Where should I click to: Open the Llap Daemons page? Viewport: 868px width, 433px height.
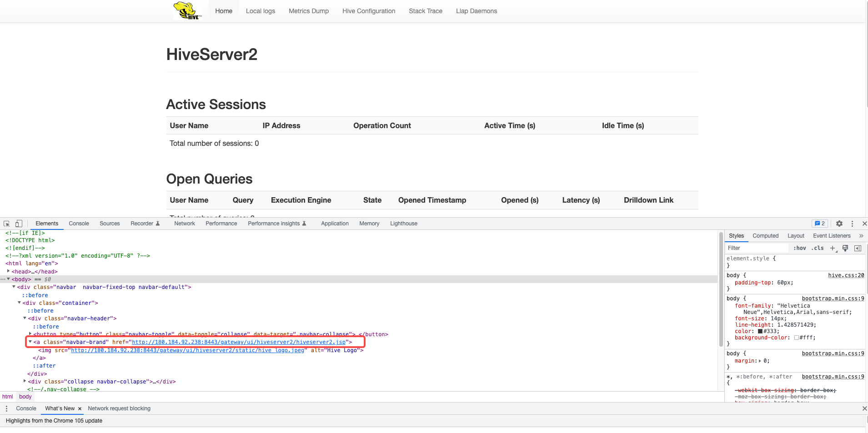pyautogui.click(x=477, y=11)
